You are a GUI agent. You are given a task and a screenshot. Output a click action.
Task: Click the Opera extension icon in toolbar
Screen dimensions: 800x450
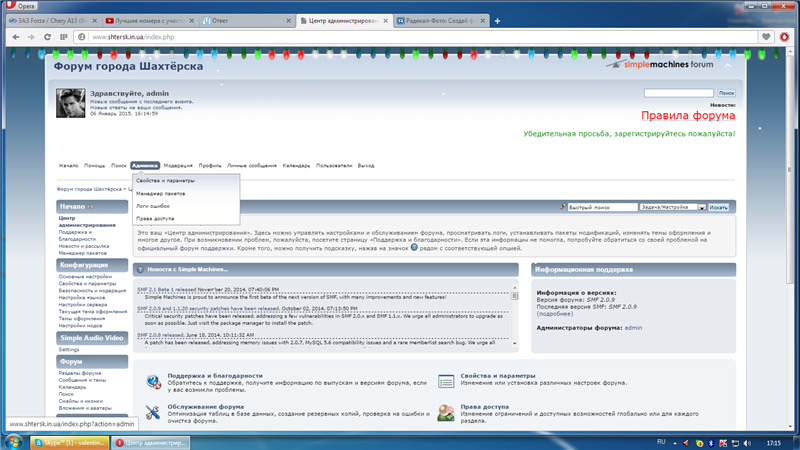[785, 37]
